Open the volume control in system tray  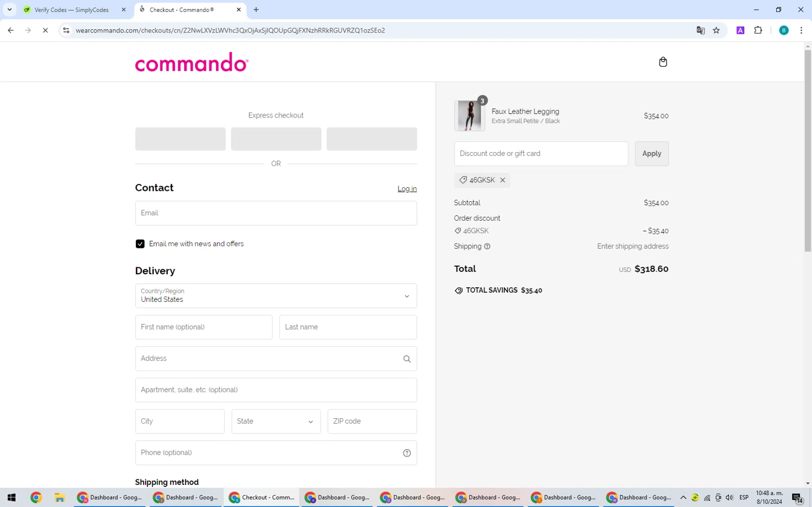coord(729,497)
